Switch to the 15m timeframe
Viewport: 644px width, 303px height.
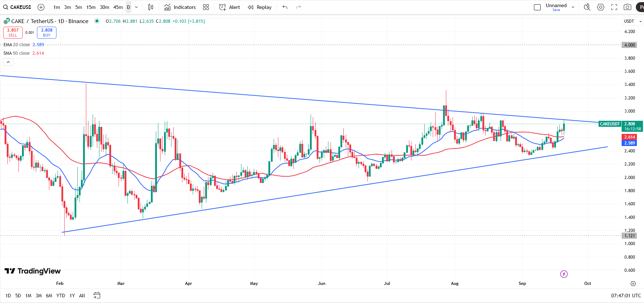click(91, 7)
